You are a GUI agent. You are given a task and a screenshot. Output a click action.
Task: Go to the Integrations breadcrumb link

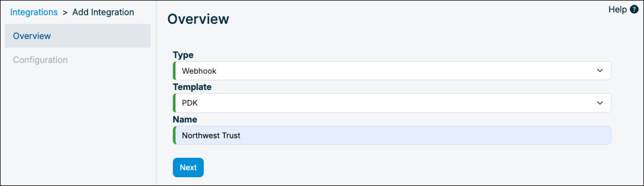click(34, 12)
